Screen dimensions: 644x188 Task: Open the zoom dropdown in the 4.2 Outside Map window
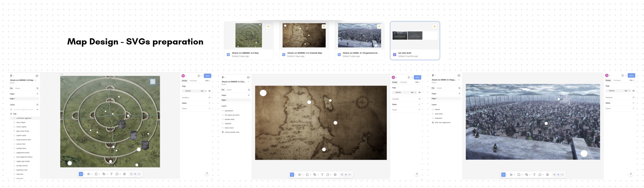418,82
